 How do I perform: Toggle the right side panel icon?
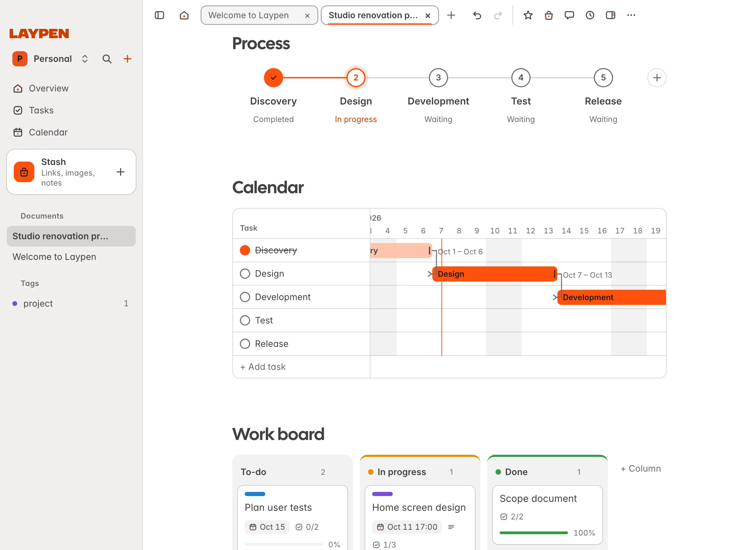click(x=611, y=15)
